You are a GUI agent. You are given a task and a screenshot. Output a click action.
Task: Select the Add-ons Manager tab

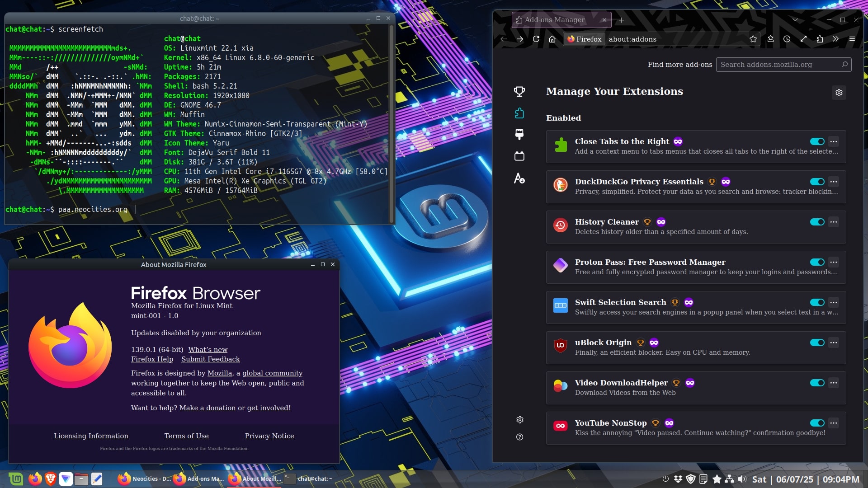pyautogui.click(x=555, y=20)
